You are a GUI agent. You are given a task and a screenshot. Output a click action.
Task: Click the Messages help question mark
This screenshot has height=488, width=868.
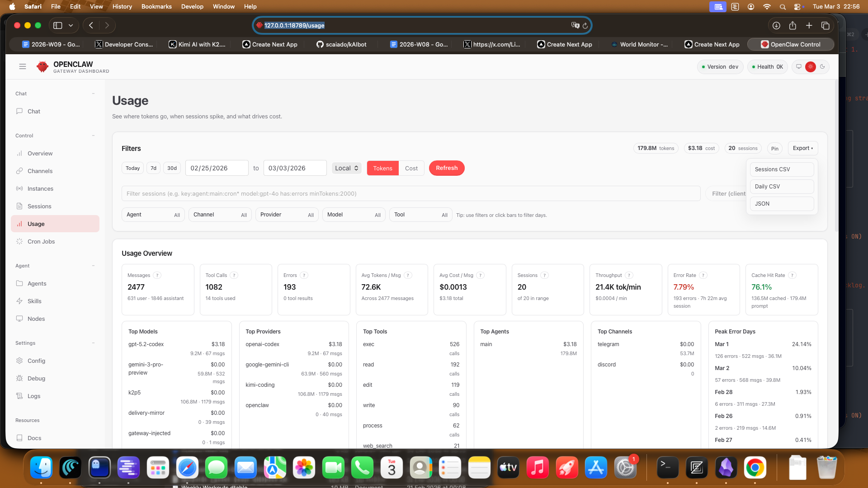(x=157, y=276)
